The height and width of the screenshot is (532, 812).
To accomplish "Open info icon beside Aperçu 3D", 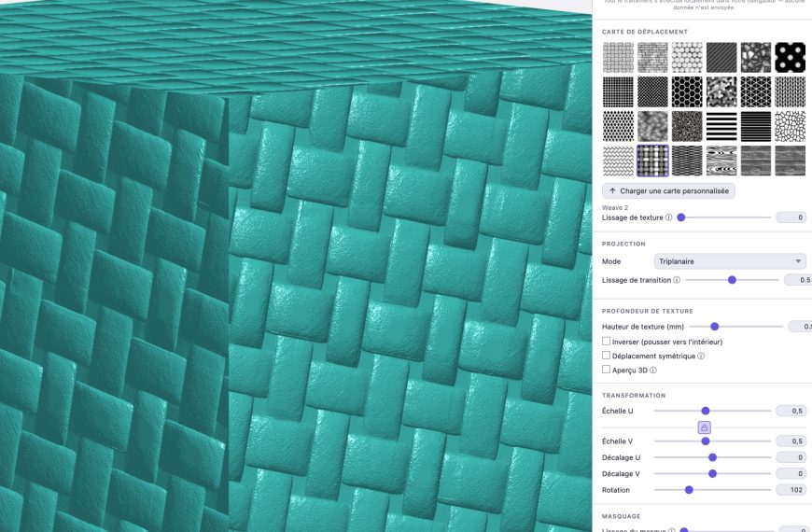I will click(x=653, y=370).
